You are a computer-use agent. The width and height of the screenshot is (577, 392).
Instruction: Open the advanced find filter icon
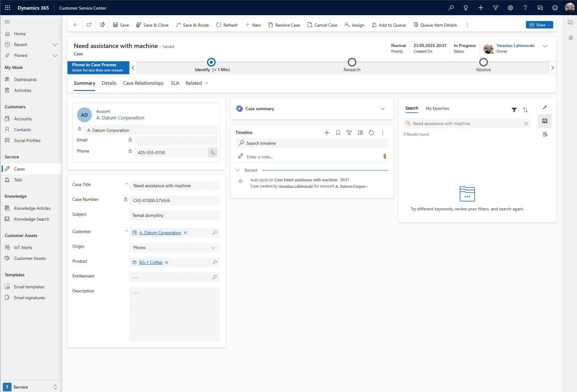tap(496, 8)
